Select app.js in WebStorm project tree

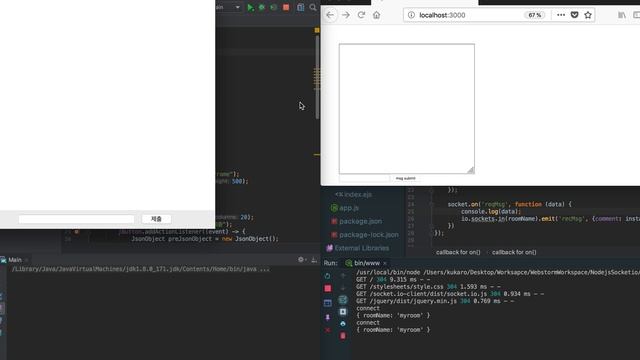(345, 208)
